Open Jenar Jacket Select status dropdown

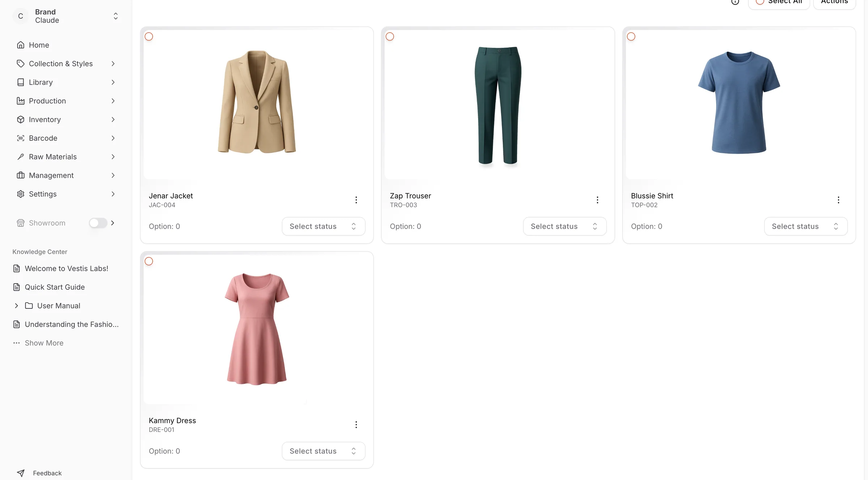(323, 226)
